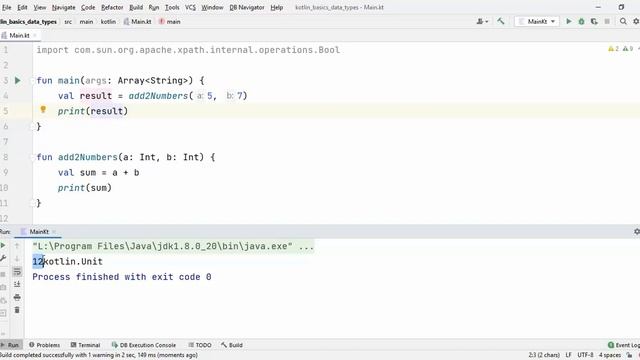Click the LF line separator in status bar
The height and width of the screenshot is (360, 640).
(568, 355)
